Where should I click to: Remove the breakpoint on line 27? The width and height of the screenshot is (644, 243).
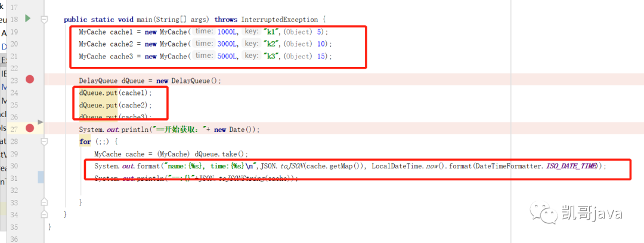(30, 128)
